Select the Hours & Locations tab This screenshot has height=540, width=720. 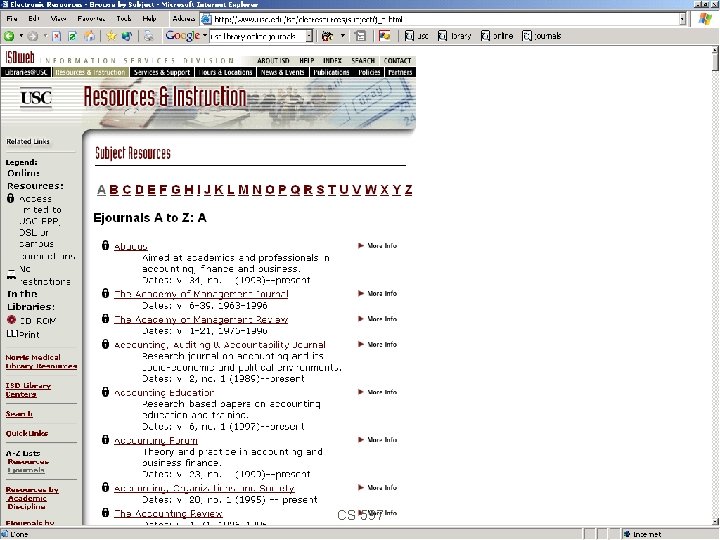225,72
